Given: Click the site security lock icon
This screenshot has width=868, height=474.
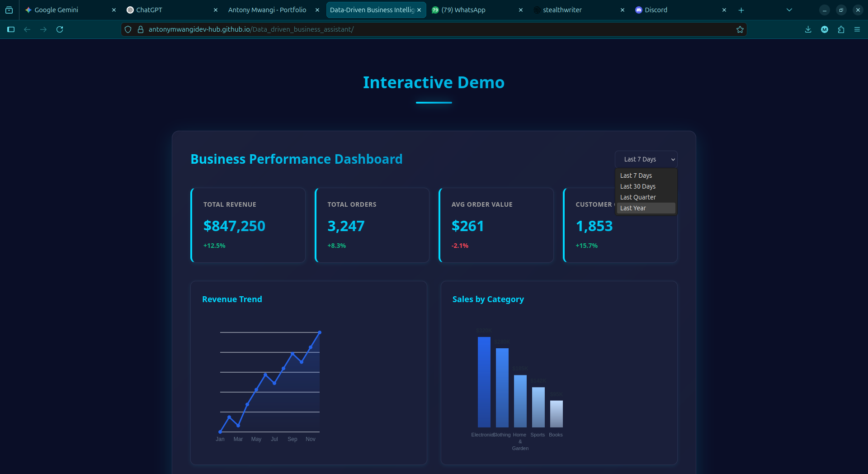Looking at the screenshot, I should [141, 29].
